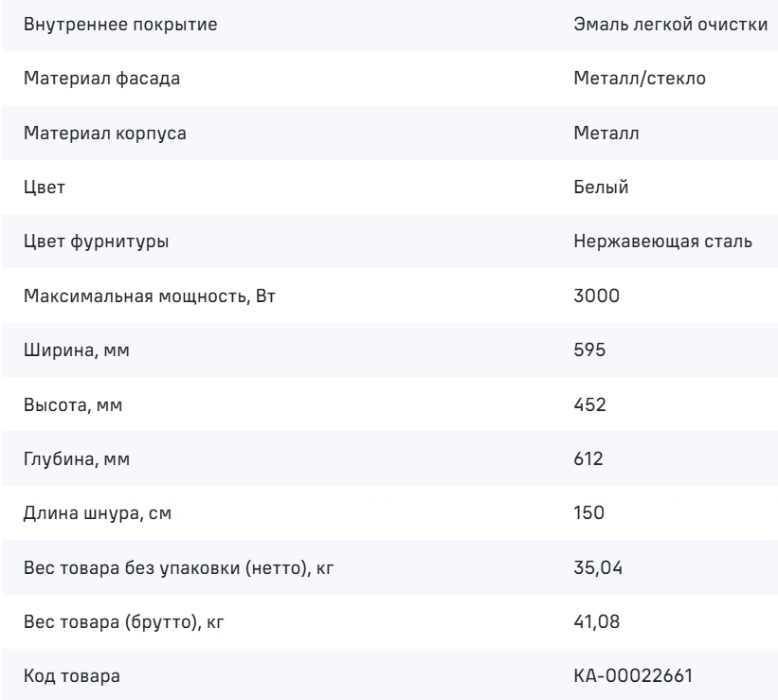Select the 'Белый' color value

click(x=602, y=188)
